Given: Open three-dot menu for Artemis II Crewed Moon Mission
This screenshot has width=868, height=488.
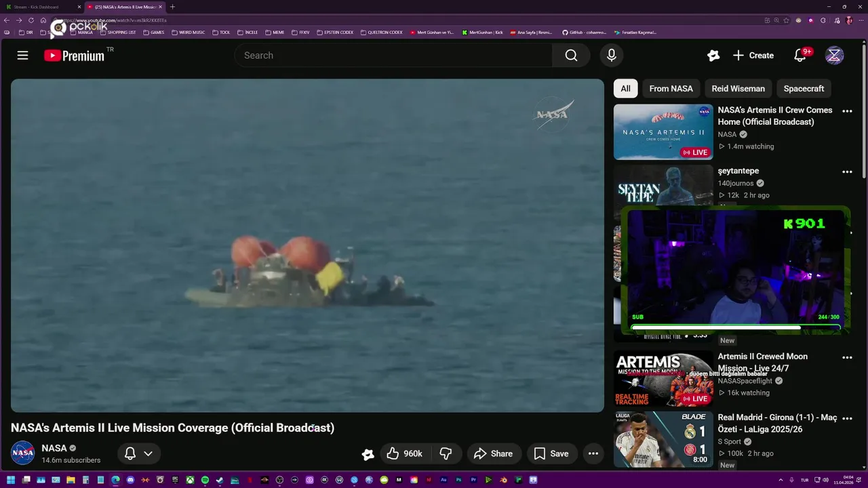Looking at the screenshot, I should point(847,357).
